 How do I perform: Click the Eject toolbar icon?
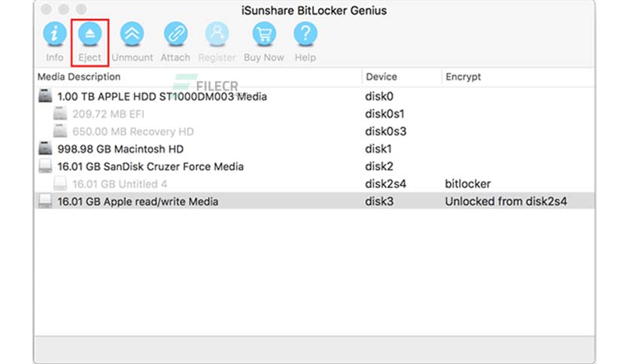click(90, 34)
